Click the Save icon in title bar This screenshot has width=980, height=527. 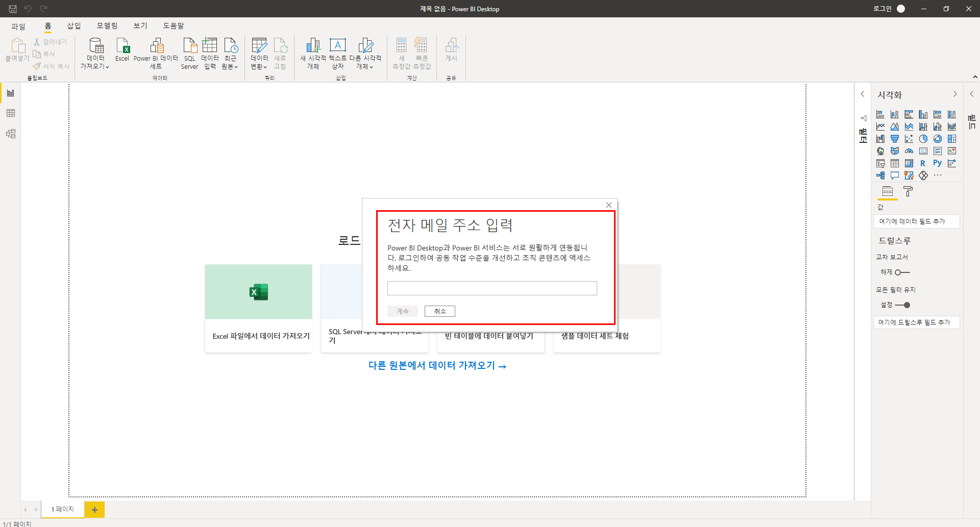pos(13,9)
